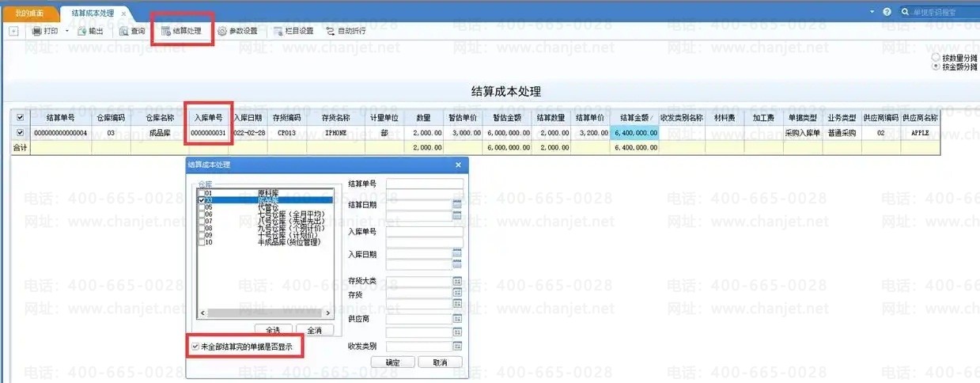Screen dimensions: 980x383
Task: Click the help question mark icon
Action: pos(887,13)
